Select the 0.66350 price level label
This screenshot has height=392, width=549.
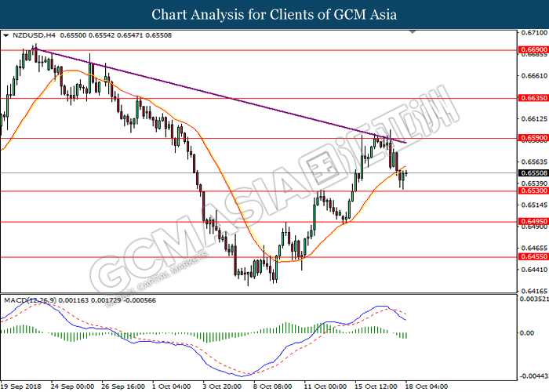533,98
